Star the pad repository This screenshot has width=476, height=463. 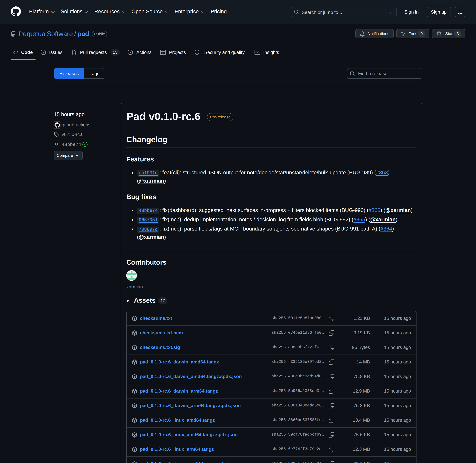(x=449, y=34)
